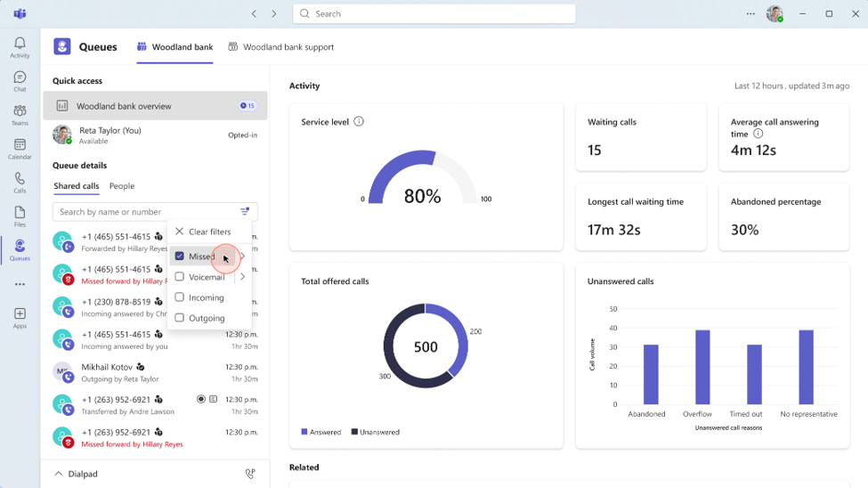Open the call filter icon in search box

245,212
